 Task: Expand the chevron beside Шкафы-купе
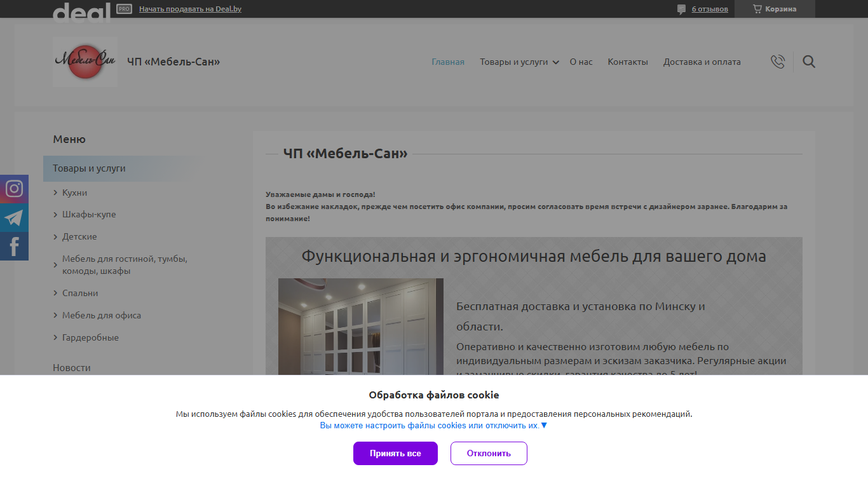[56, 215]
